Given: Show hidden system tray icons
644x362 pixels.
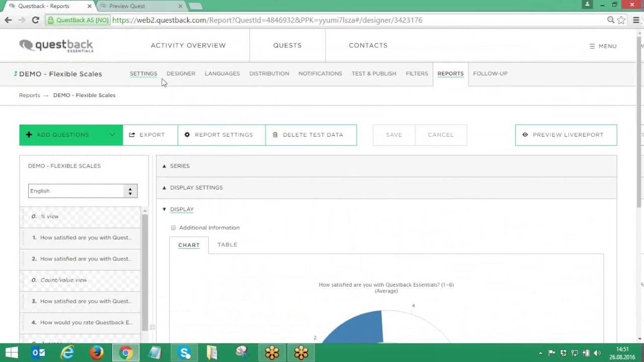Looking at the screenshot, I should pyautogui.click(x=540, y=353).
